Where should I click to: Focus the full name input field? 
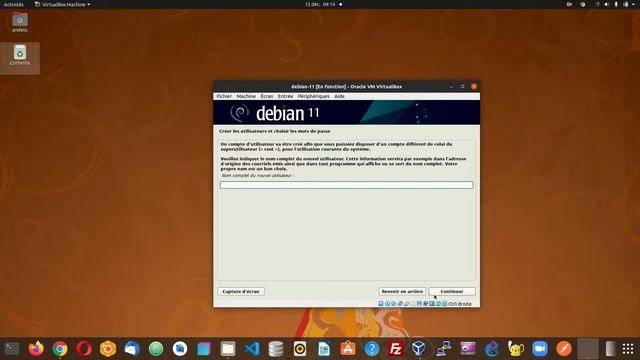click(x=347, y=185)
